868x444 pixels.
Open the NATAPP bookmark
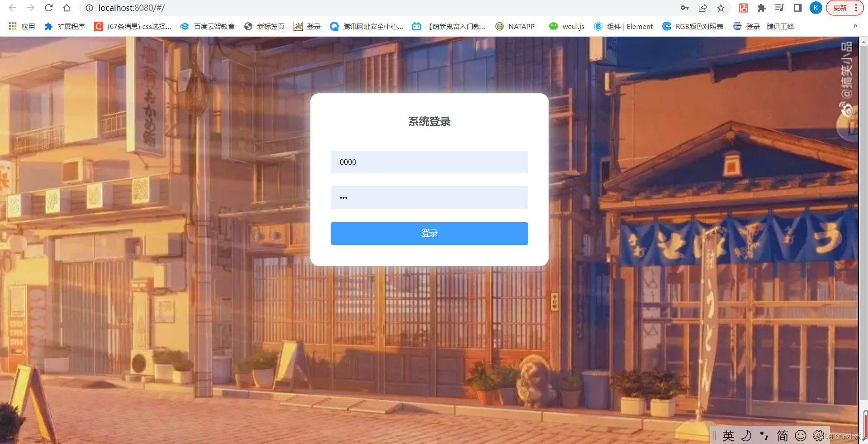pyautogui.click(x=517, y=26)
